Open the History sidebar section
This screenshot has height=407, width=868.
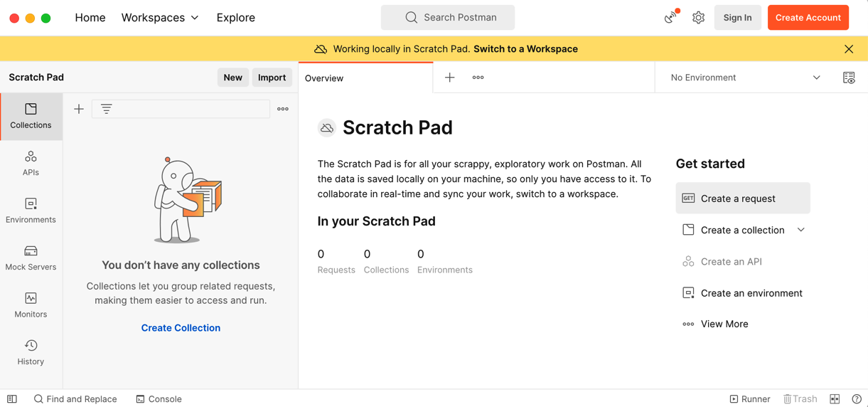tap(31, 352)
